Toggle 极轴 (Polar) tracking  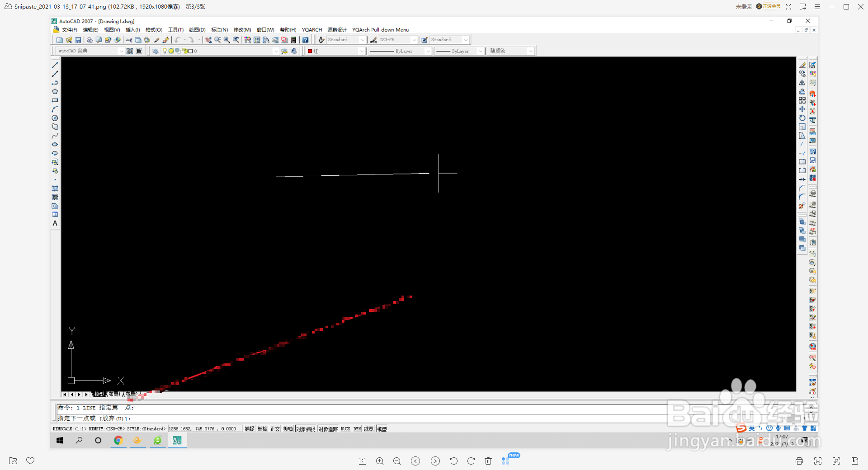point(288,429)
